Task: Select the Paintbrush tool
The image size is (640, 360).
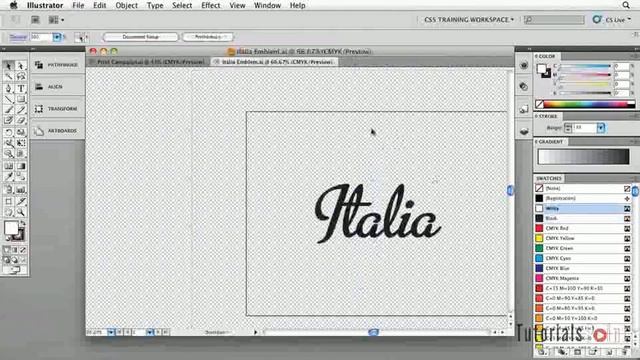Action: 9,109
